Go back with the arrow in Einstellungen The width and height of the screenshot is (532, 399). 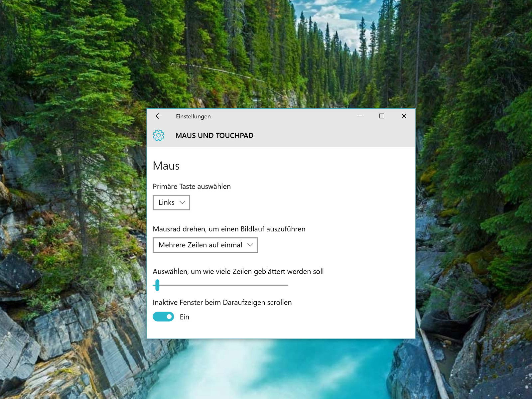159,116
